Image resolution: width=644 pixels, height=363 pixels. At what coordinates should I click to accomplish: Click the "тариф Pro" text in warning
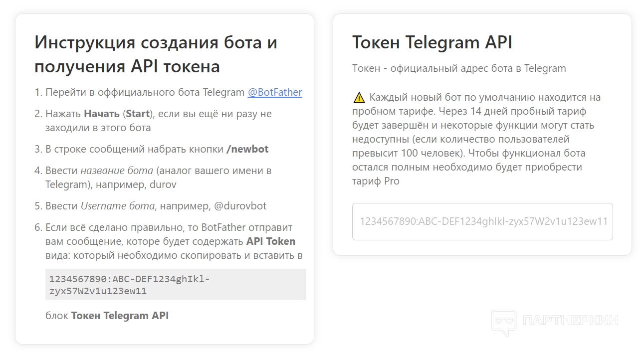point(376,181)
